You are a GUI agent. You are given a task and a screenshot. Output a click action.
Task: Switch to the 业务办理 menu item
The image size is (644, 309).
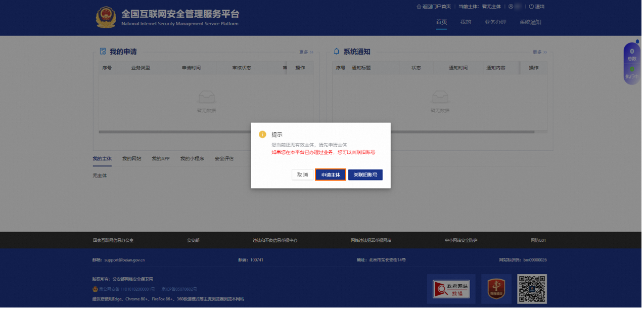point(494,22)
